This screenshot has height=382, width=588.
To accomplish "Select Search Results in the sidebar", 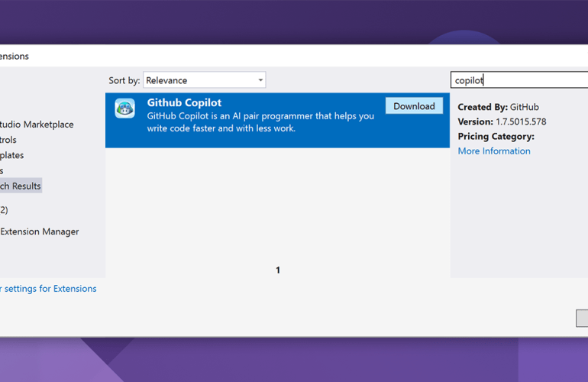I will [x=21, y=186].
